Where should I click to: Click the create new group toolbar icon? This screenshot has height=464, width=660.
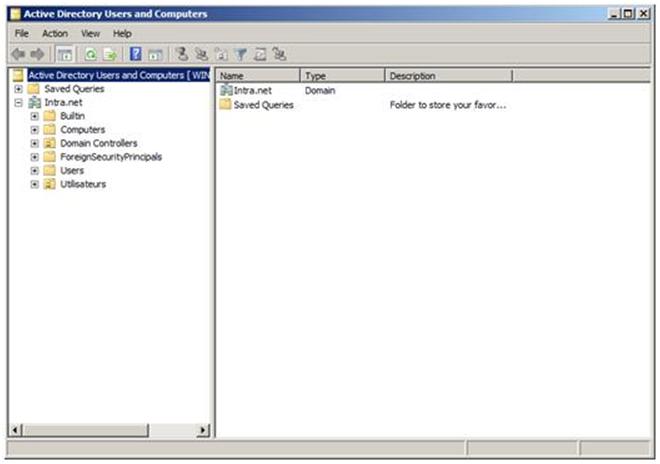tap(201, 54)
